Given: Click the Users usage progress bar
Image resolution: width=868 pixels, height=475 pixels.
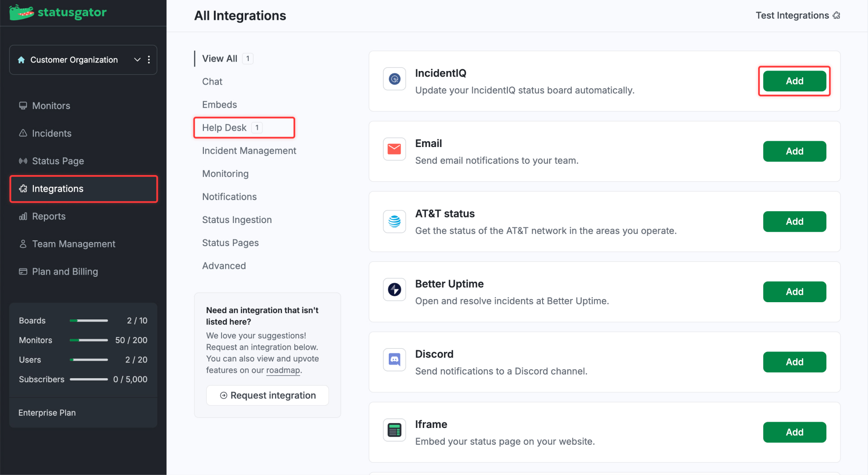Looking at the screenshot, I should pos(89,360).
